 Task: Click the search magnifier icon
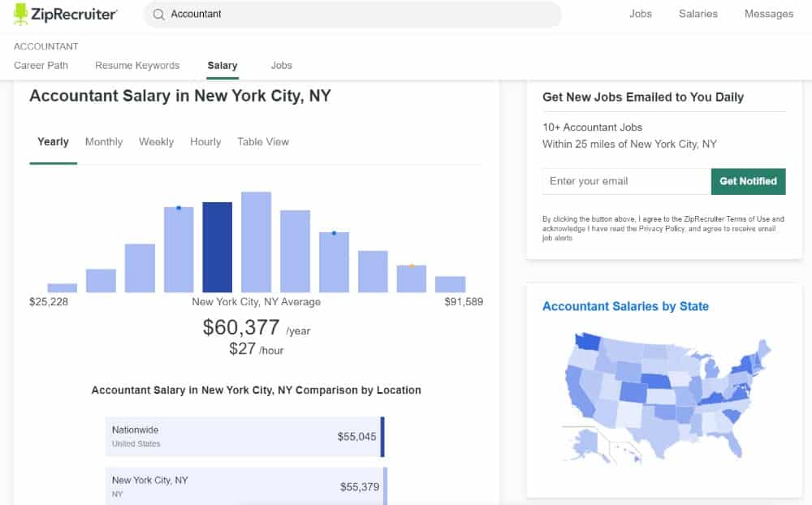point(158,15)
